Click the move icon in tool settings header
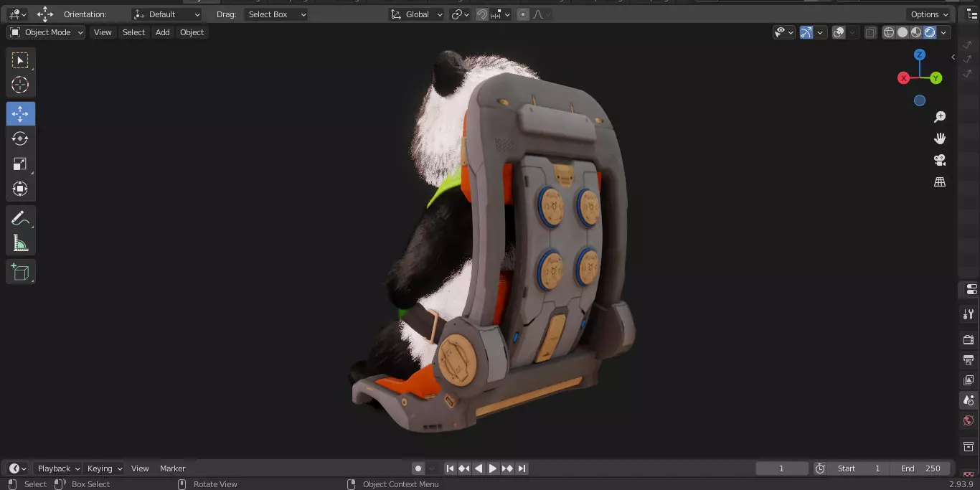980x490 pixels. tap(45, 14)
